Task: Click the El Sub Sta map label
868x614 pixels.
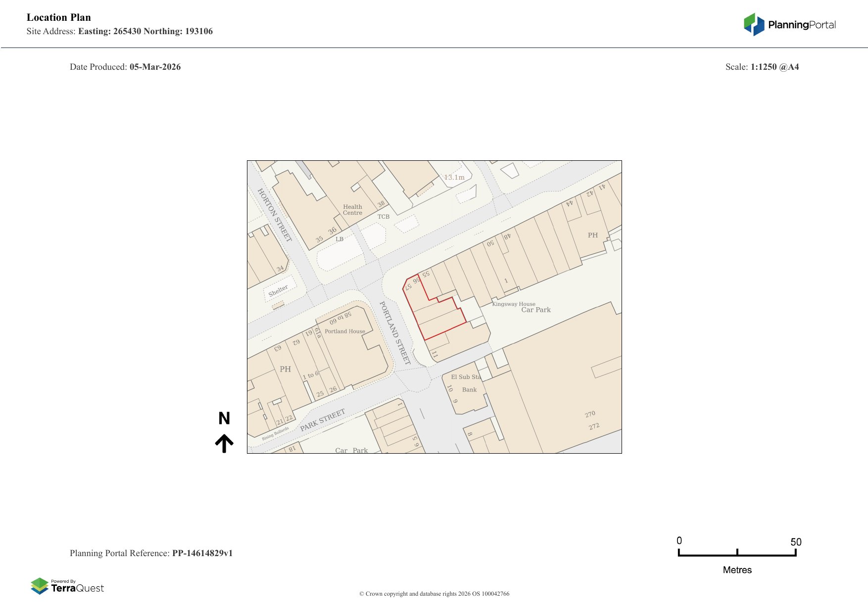Action: [465, 377]
